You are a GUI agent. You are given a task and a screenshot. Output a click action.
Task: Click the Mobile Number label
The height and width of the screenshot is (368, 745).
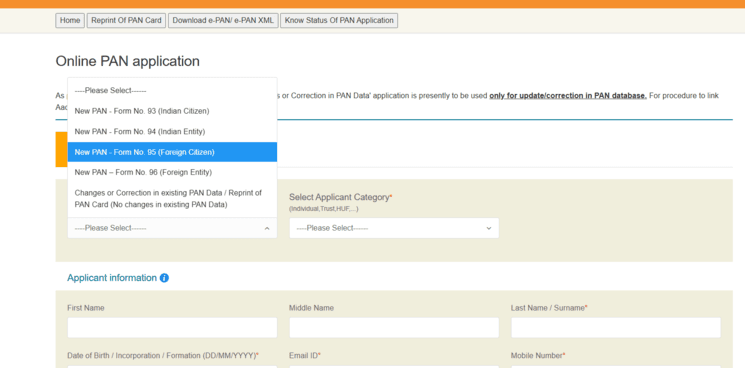click(538, 355)
